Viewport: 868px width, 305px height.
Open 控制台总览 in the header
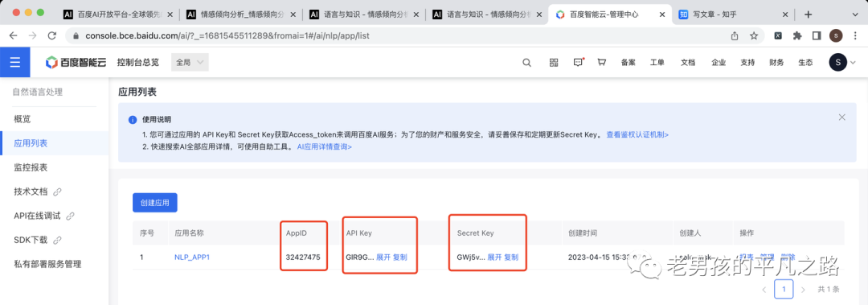coord(138,63)
